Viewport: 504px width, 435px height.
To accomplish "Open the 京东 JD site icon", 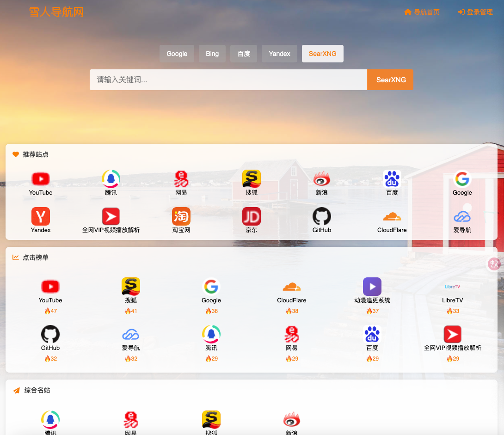I will 252,216.
